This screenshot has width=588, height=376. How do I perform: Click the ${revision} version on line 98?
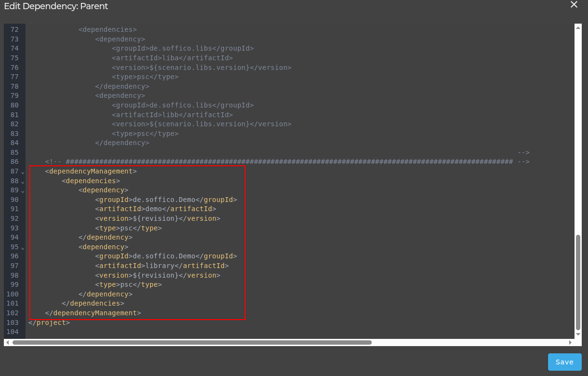(x=156, y=275)
